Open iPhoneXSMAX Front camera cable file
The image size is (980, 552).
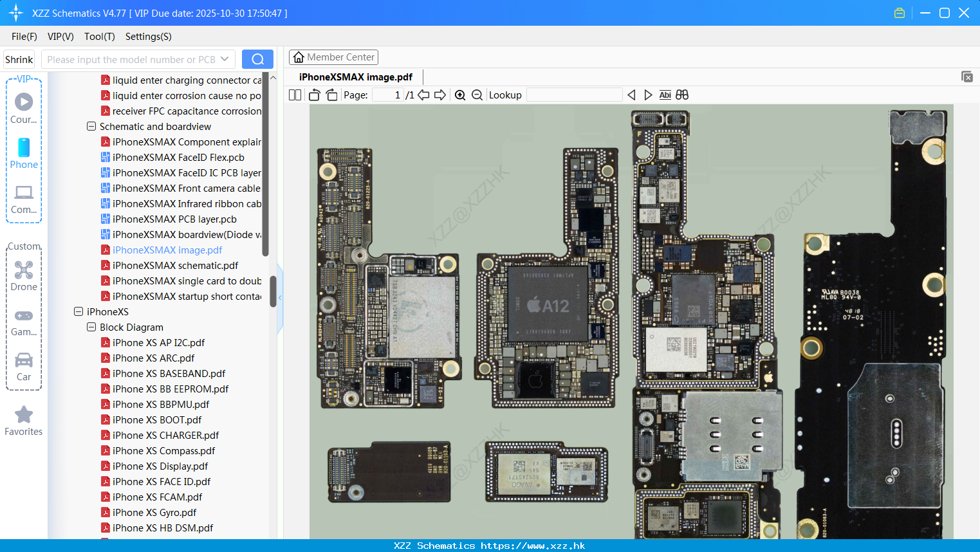[181, 188]
